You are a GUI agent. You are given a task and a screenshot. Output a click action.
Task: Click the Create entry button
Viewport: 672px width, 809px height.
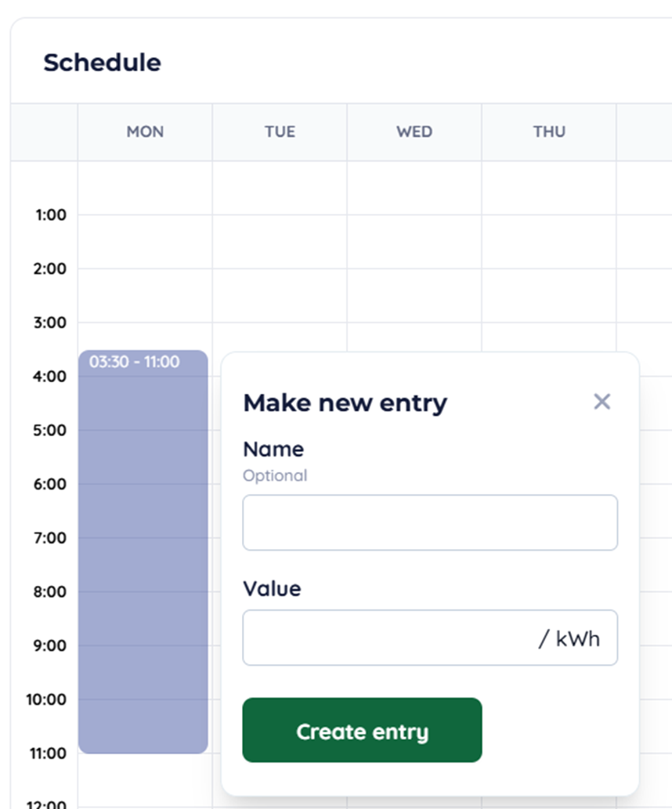362,731
